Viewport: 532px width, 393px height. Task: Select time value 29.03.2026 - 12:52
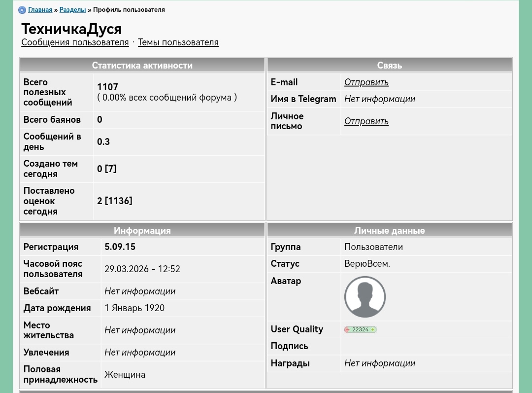click(x=142, y=269)
